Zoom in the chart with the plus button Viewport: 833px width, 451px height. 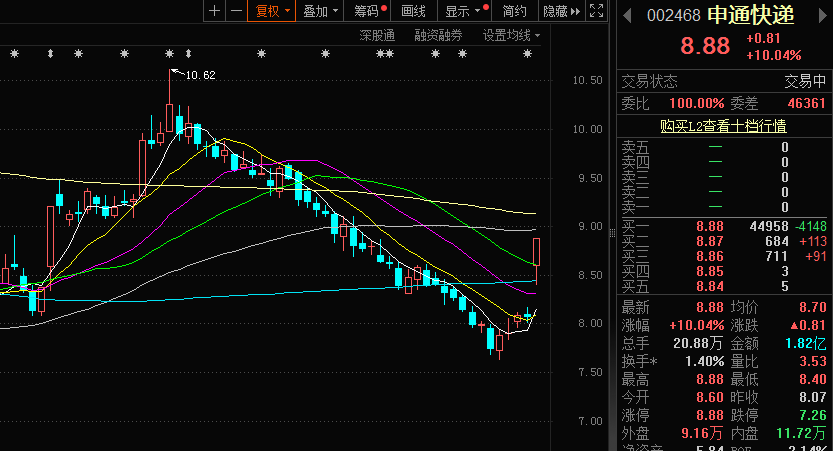(x=215, y=11)
